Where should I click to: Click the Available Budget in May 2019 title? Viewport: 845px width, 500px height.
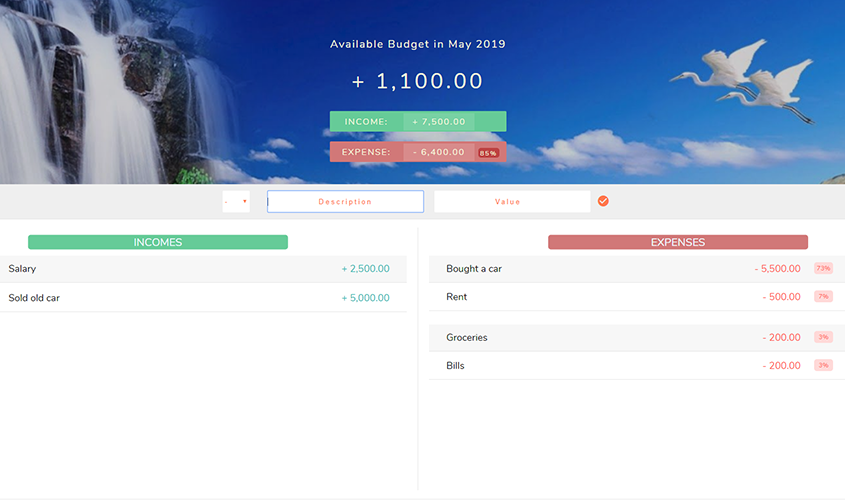418,44
